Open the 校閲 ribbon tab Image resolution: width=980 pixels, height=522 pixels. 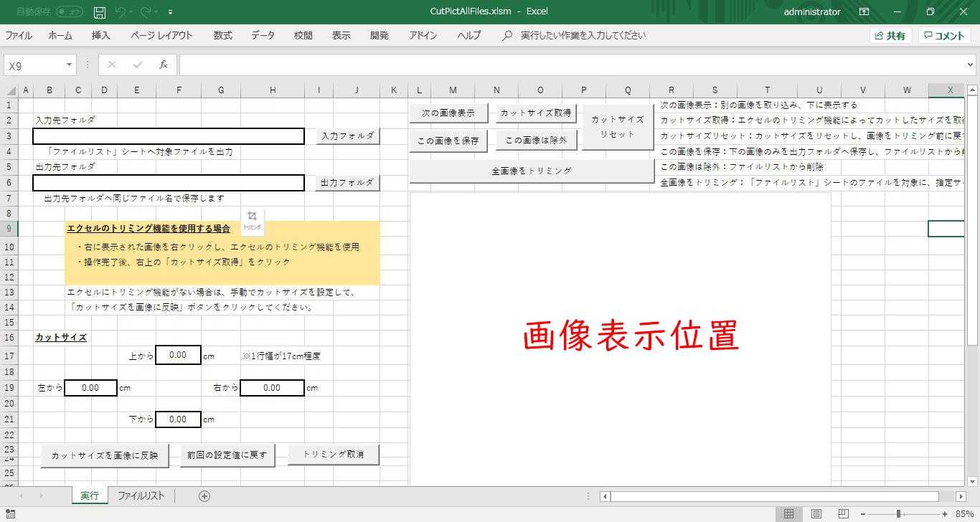[303, 35]
